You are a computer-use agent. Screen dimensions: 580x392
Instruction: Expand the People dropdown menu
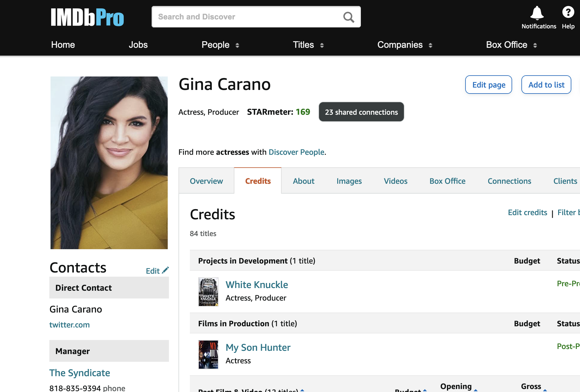(x=220, y=45)
